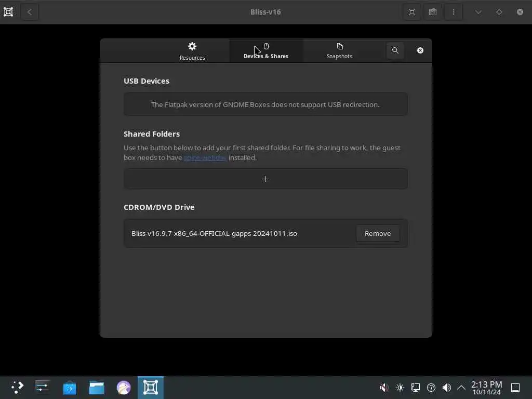
Task: Open the Dolphin file manager in taskbar
Action: [x=96, y=388]
